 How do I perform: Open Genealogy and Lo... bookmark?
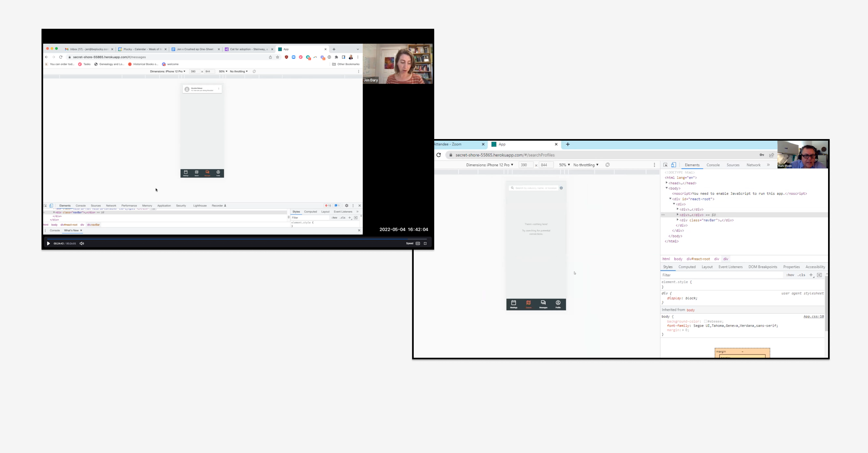pos(109,64)
